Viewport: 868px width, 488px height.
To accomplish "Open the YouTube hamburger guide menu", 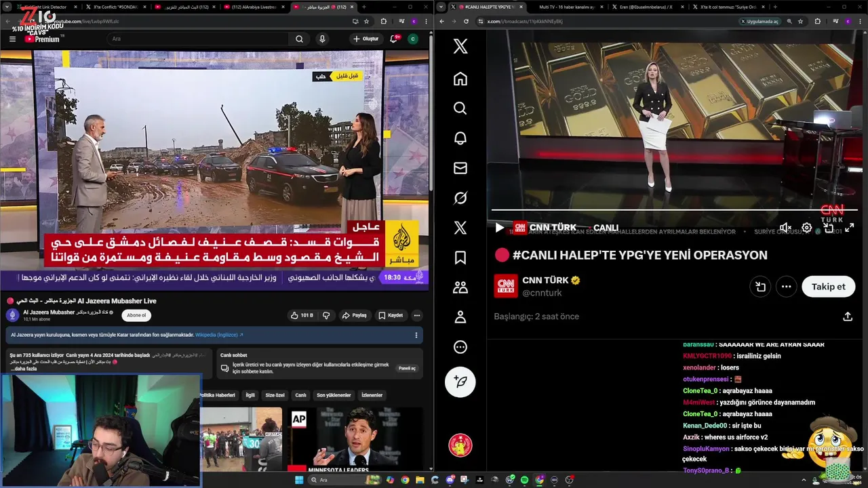I will pos(12,39).
